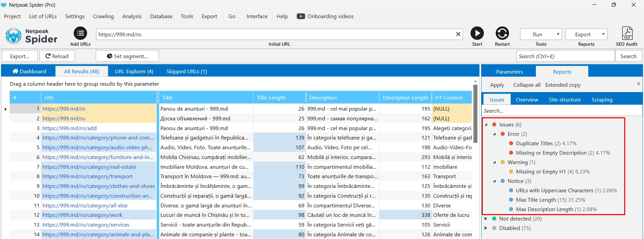Click the results table vertical scrollbar

(475, 114)
